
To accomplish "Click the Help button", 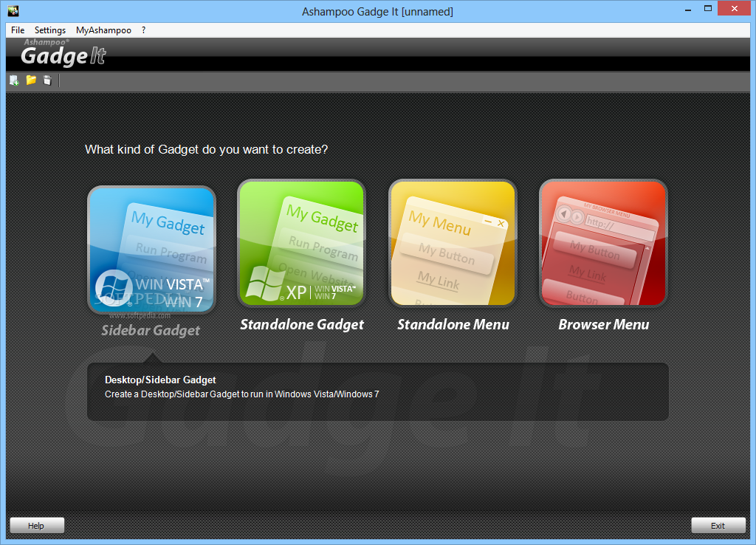I will click(37, 525).
